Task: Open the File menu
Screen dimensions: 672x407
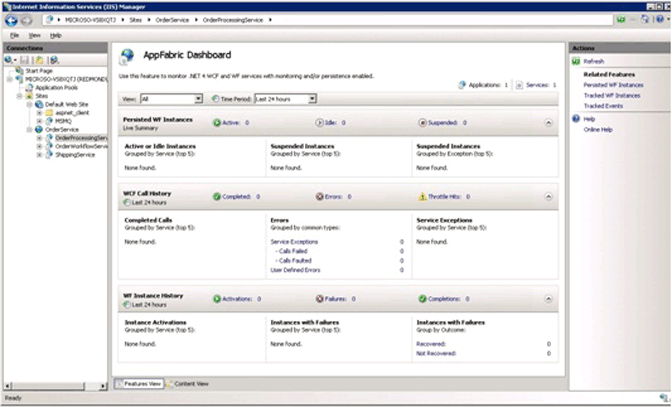Action: 14,36
